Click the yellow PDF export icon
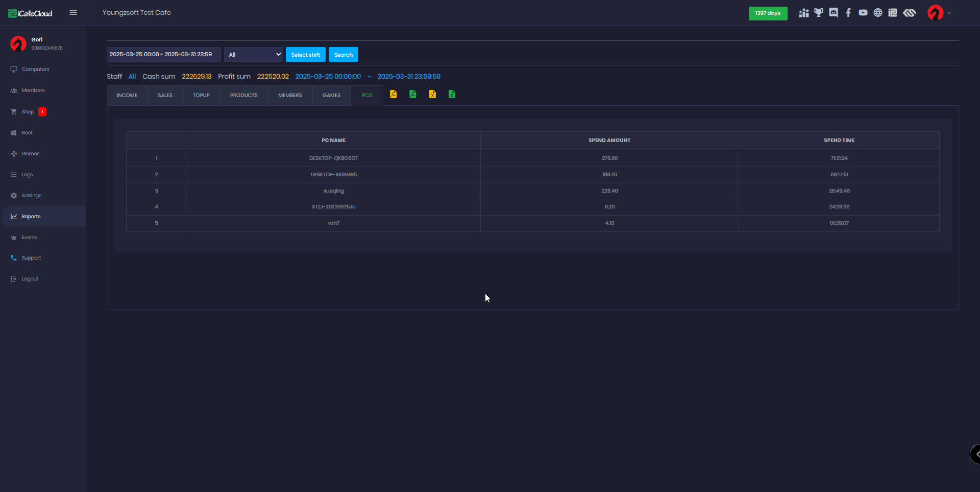The height and width of the screenshot is (492, 980). [x=393, y=94]
